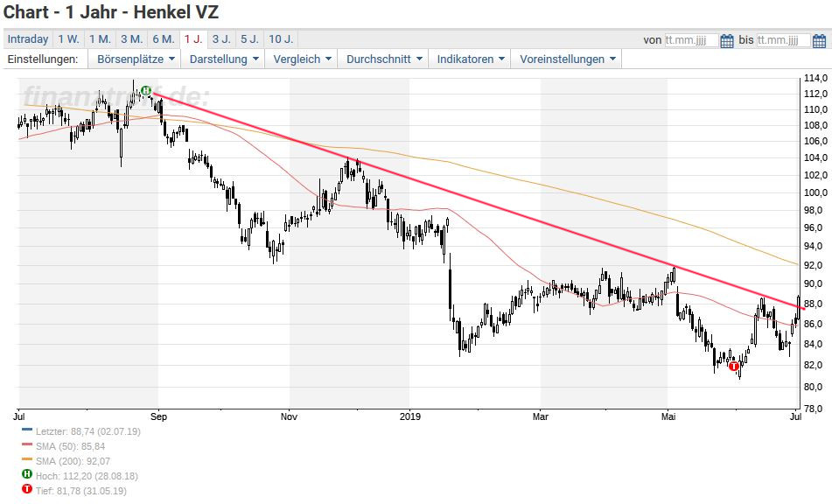
Task: Click 'Tief: 81,78 (31.05.19)' legend text
Action: (81, 491)
